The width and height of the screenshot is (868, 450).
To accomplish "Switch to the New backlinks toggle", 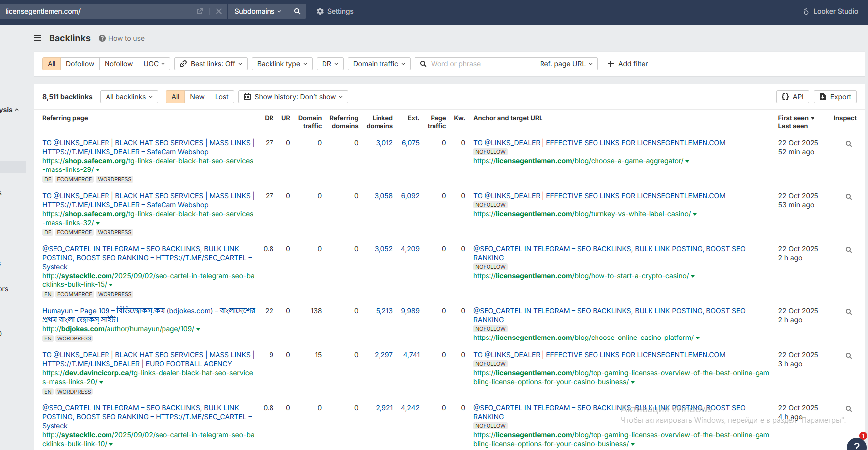I will [x=197, y=97].
